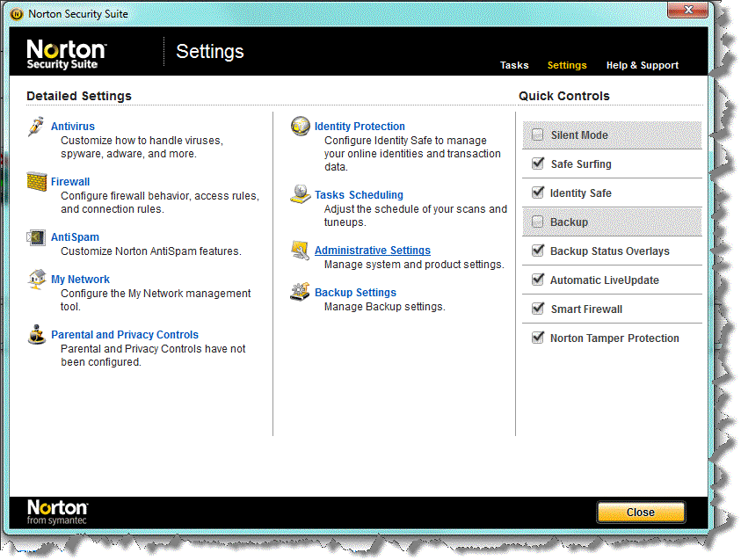The image size is (741, 560).
Task: Disable Automatic LiveUpdate checkbox
Action: [x=538, y=280]
